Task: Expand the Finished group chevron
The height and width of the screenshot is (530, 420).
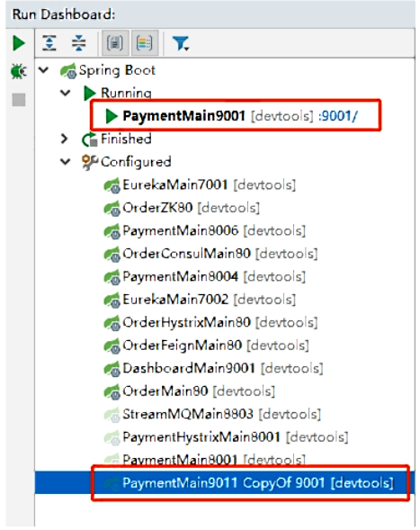Action: [64, 139]
